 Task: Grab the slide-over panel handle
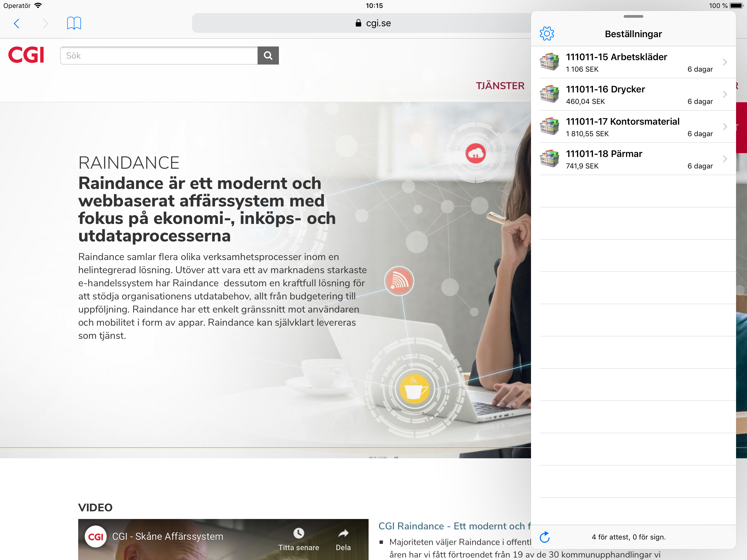click(x=633, y=16)
